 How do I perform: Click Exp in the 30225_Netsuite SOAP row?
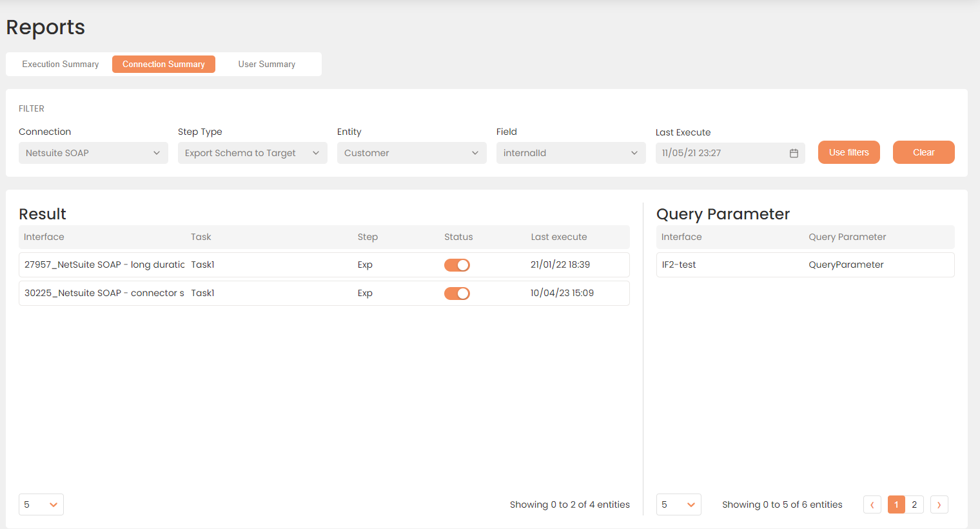[365, 293]
